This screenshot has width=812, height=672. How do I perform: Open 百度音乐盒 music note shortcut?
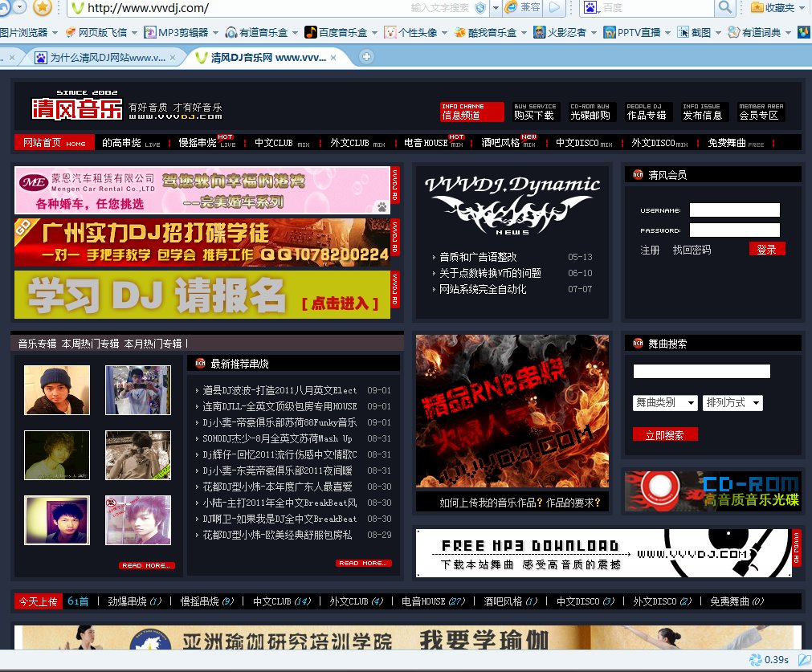[x=336, y=33]
